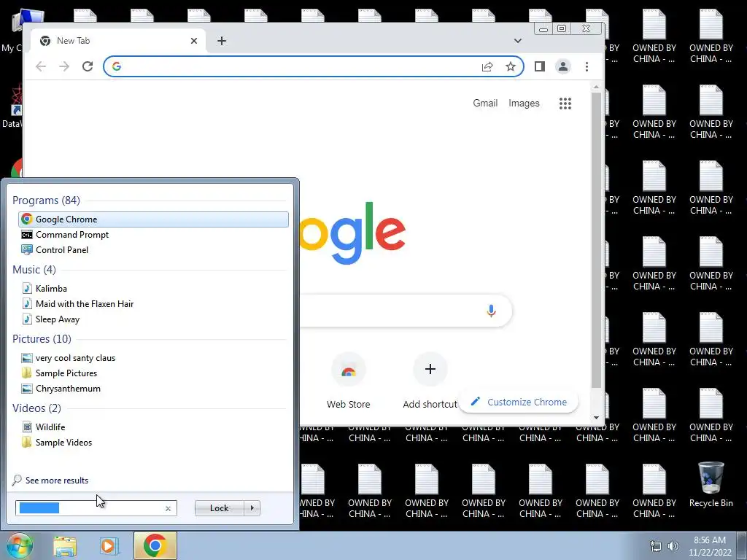Open the Gmail link
The width and height of the screenshot is (747, 560).
click(x=485, y=104)
